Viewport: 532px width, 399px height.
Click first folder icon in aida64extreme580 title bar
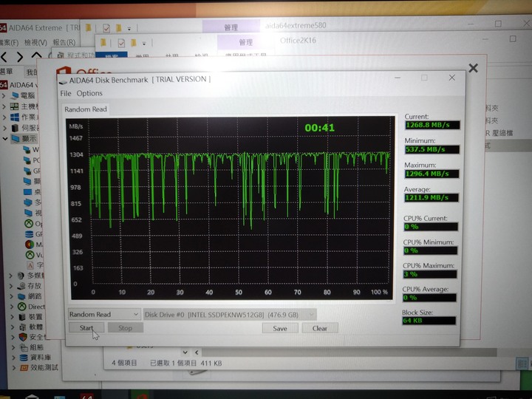(x=88, y=27)
